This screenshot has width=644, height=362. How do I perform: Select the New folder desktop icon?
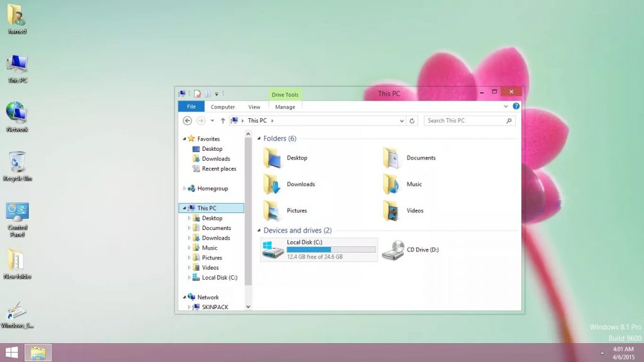click(17, 265)
